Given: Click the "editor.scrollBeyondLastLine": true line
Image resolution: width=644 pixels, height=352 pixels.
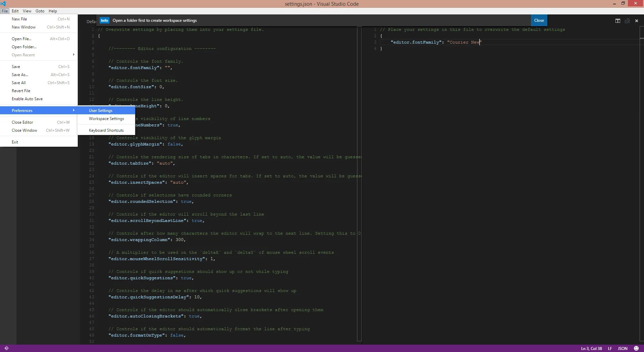Looking at the screenshot, I should pos(156,221).
